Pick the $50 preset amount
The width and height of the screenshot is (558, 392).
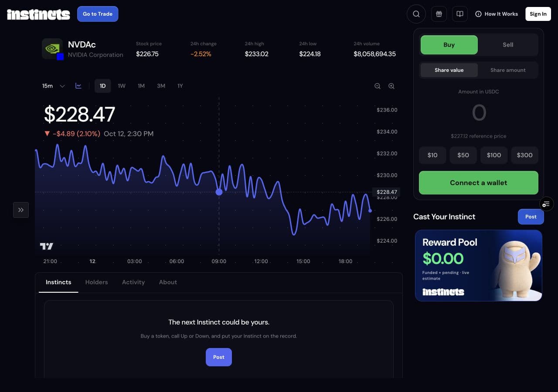click(x=463, y=155)
